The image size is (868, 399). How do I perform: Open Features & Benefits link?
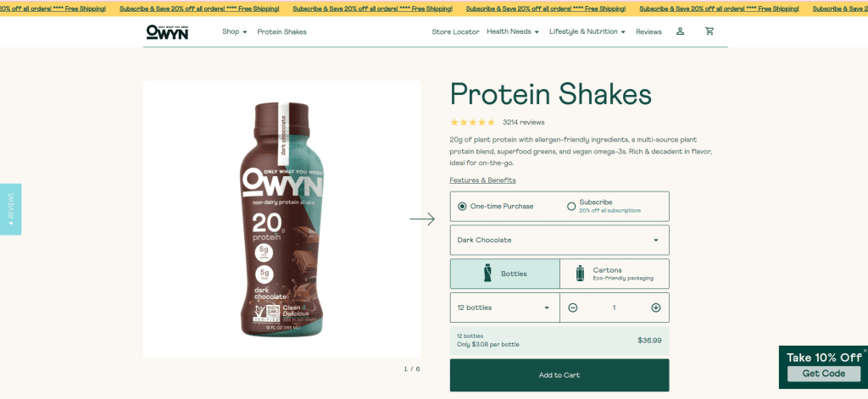click(x=482, y=180)
